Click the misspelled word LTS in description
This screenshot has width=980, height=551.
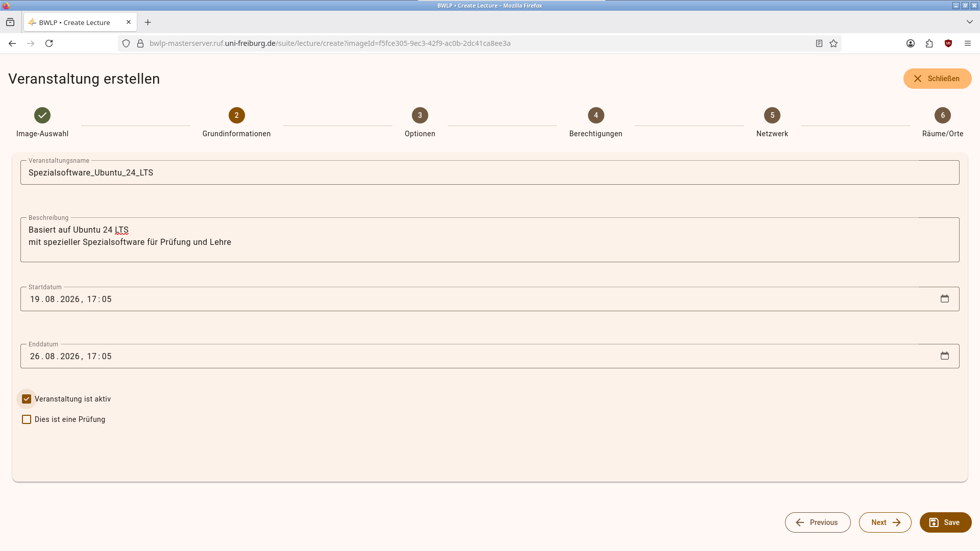[x=121, y=230]
